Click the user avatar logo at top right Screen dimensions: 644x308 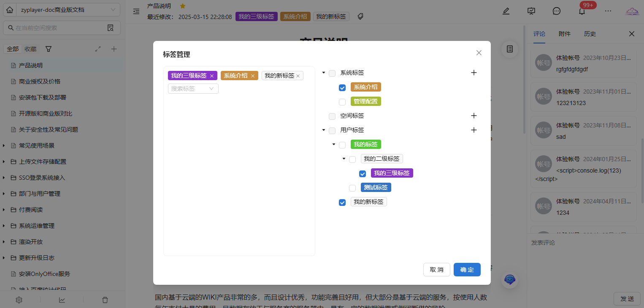632,11
